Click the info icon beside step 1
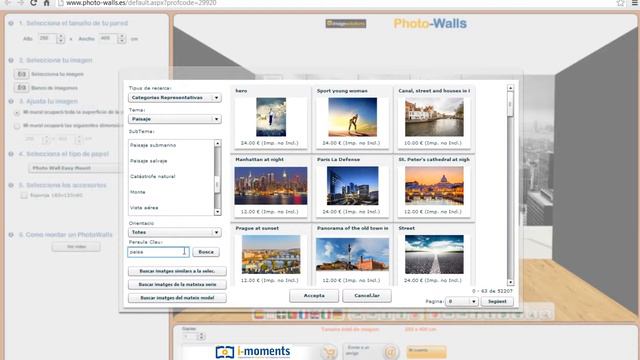640x360 pixels. tap(11, 23)
